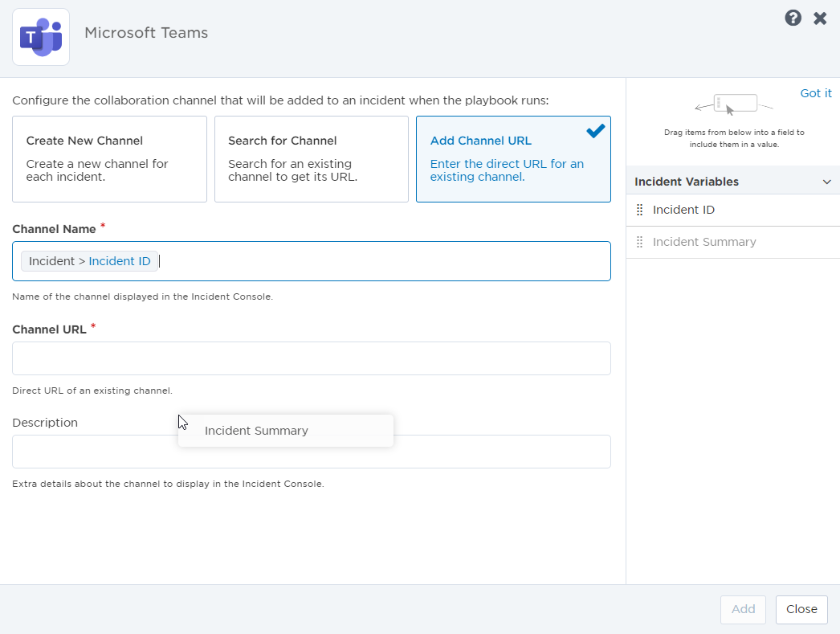Image resolution: width=840 pixels, height=634 pixels.
Task: Select the Add Channel URL option
Action: [x=513, y=159]
